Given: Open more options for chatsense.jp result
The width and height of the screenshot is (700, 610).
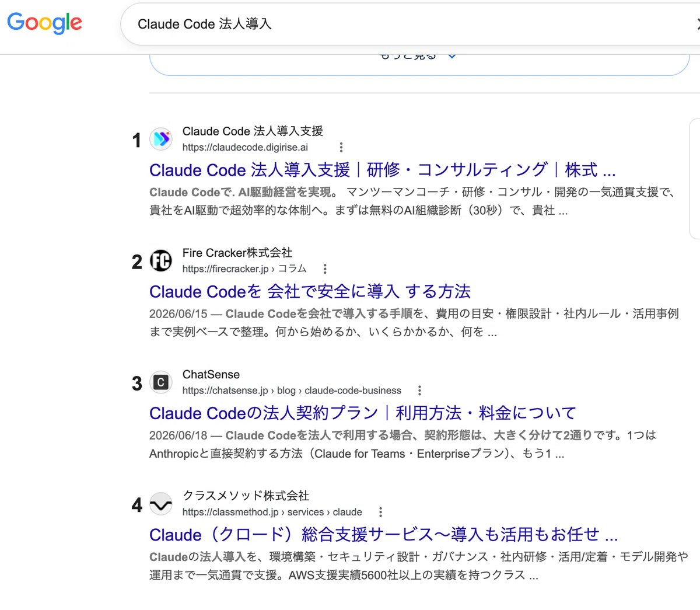Looking at the screenshot, I should [419, 391].
